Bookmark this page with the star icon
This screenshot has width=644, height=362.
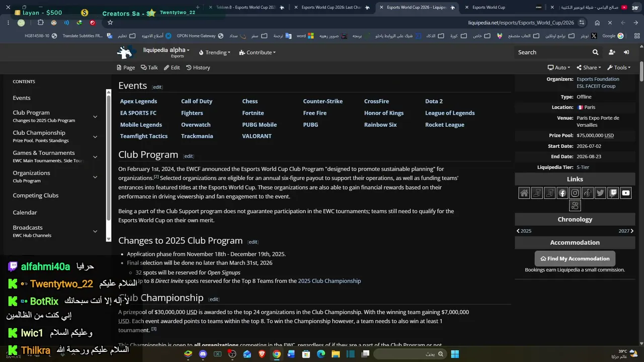coord(110,23)
